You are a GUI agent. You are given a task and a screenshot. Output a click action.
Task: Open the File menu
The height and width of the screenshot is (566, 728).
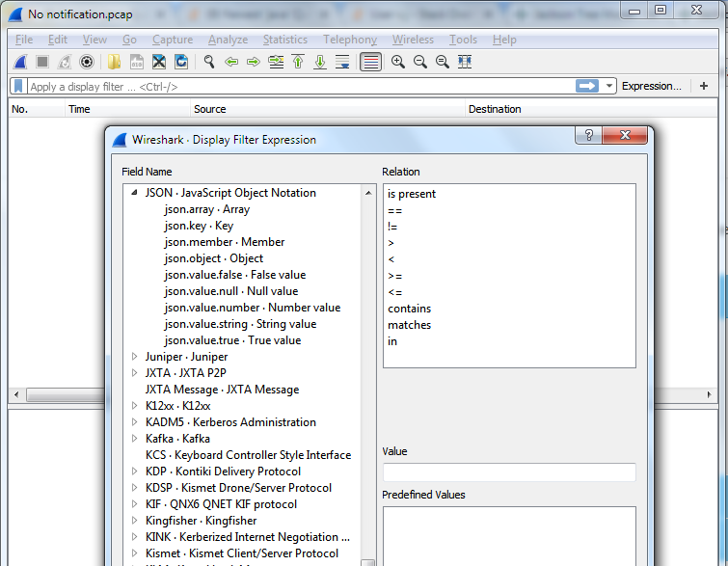[24, 40]
